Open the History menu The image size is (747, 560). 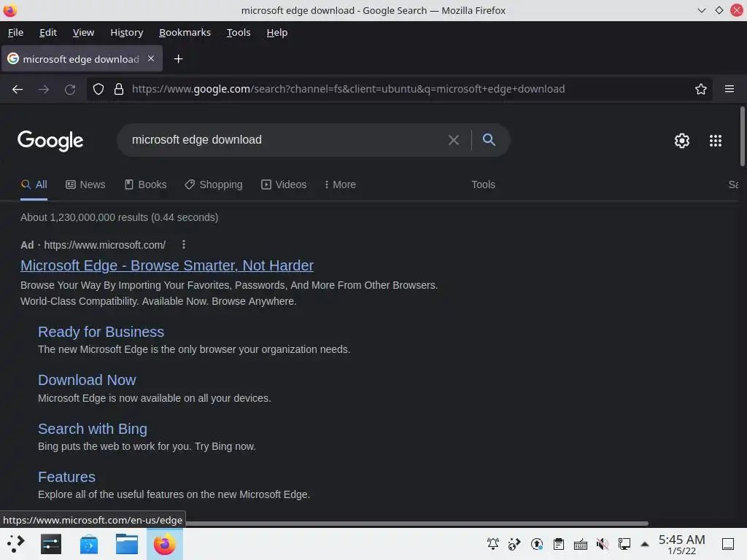127,32
